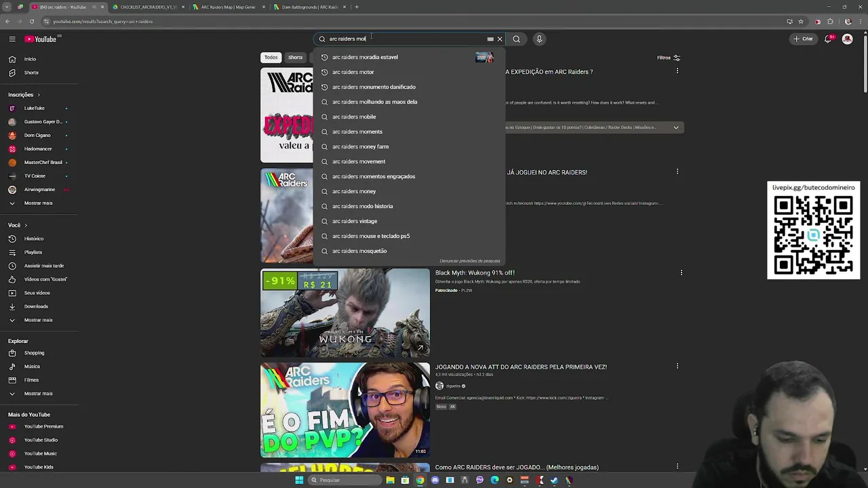Open the account avatar menu
The image size is (868, 488).
click(847, 39)
